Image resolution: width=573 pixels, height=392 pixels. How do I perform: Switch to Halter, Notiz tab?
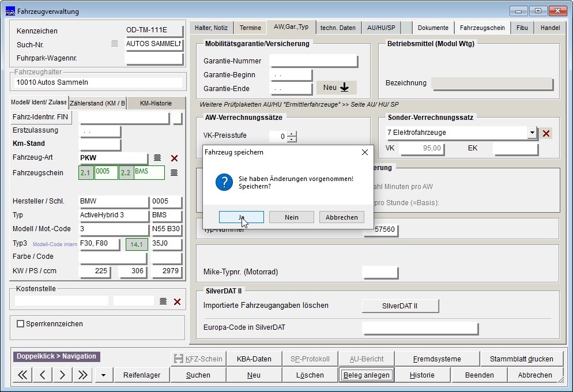211,28
